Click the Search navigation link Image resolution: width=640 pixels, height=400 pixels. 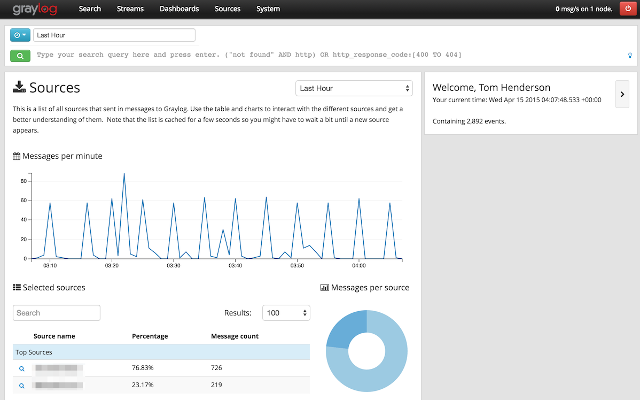click(x=90, y=9)
